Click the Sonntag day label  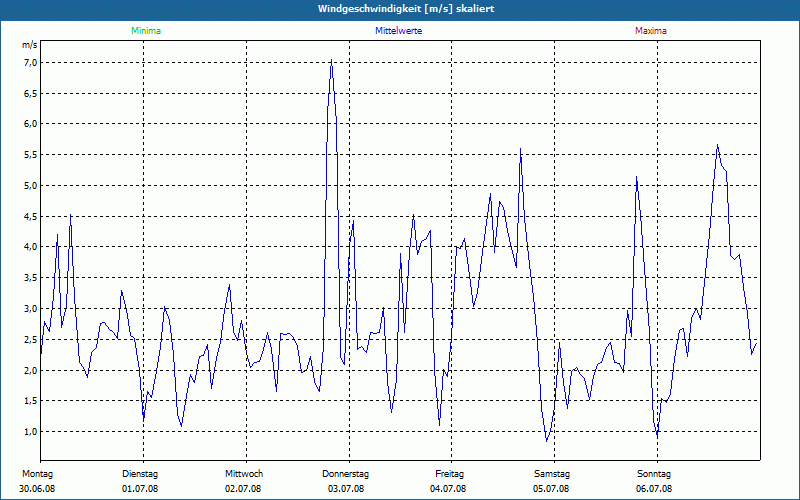[x=654, y=474]
